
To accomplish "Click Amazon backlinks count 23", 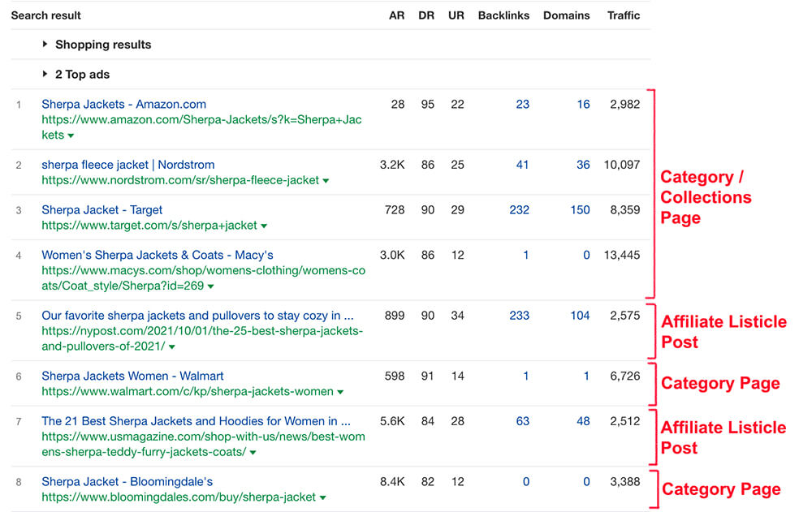I will (x=522, y=104).
